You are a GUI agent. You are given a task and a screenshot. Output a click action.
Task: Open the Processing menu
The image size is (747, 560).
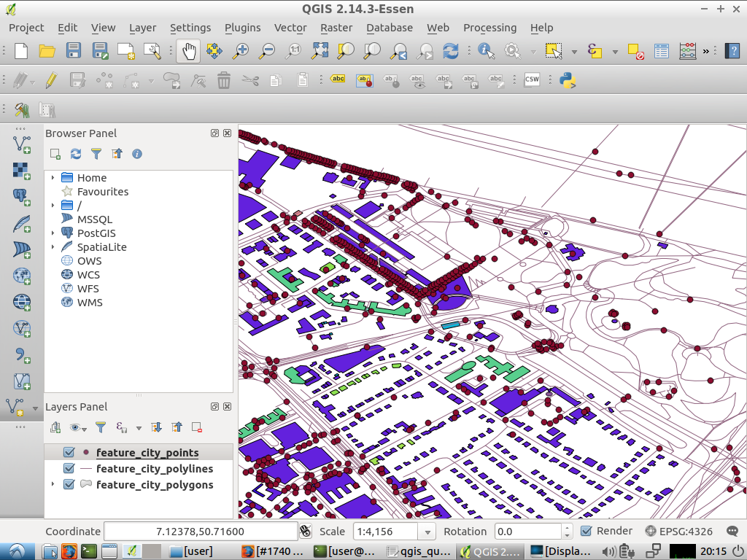point(489,28)
